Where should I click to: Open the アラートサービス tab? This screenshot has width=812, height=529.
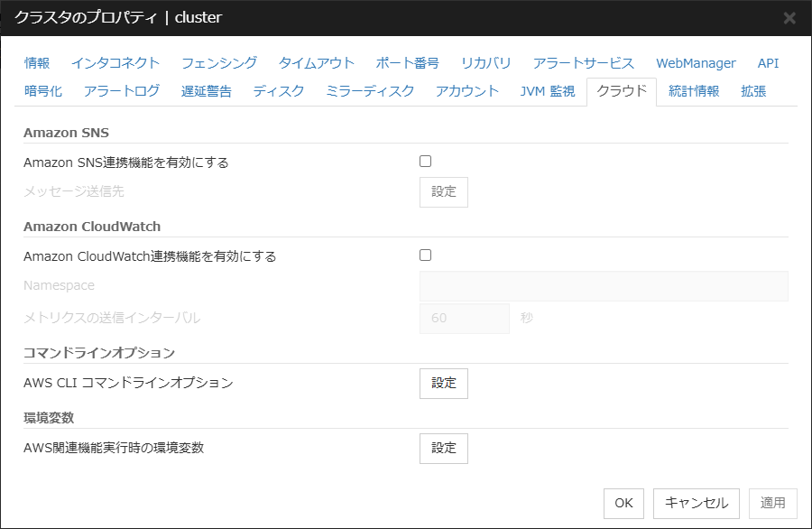(x=584, y=63)
